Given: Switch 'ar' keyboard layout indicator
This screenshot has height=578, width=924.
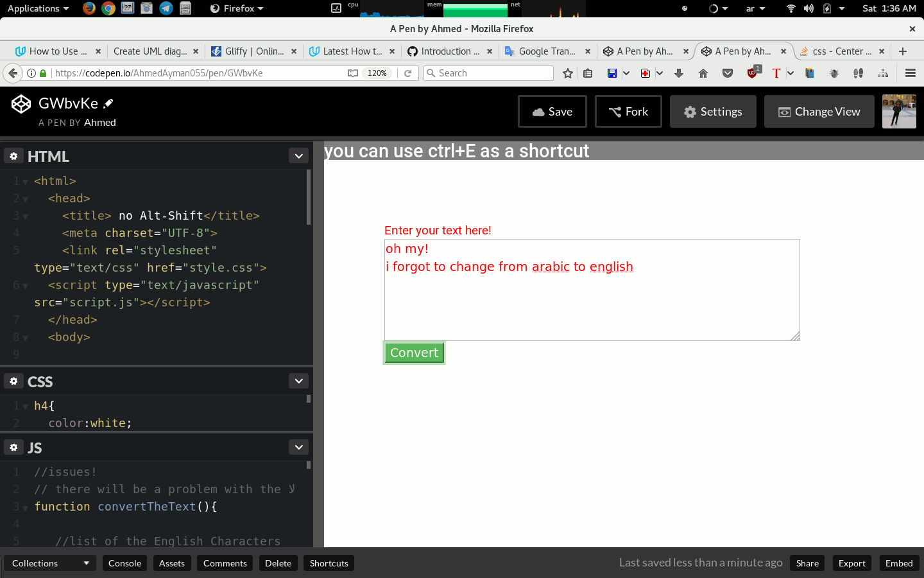Looking at the screenshot, I should pyautogui.click(x=755, y=8).
